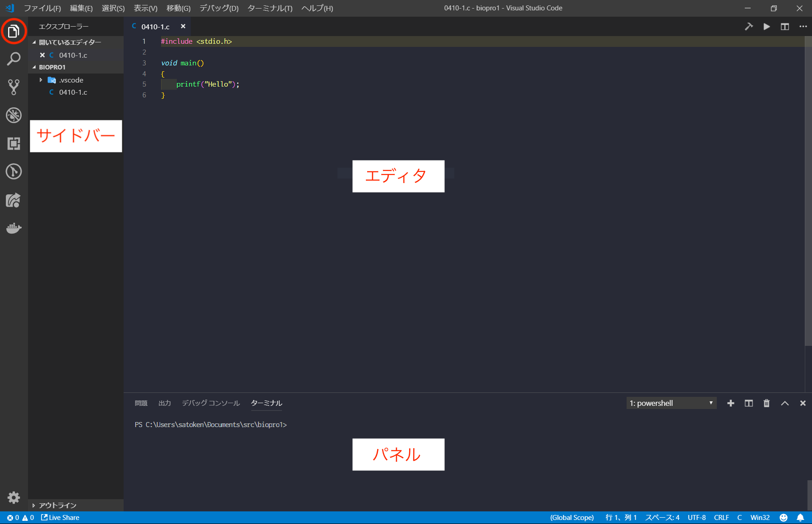The height and width of the screenshot is (524, 812).
Task: Split the editor to the right
Action: click(x=785, y=27)
